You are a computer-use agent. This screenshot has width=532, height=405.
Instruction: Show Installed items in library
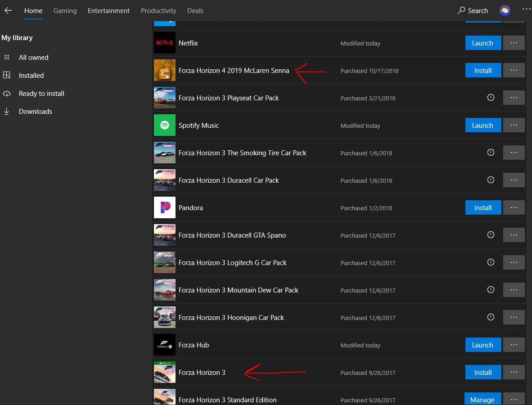[x=31, y=75]
